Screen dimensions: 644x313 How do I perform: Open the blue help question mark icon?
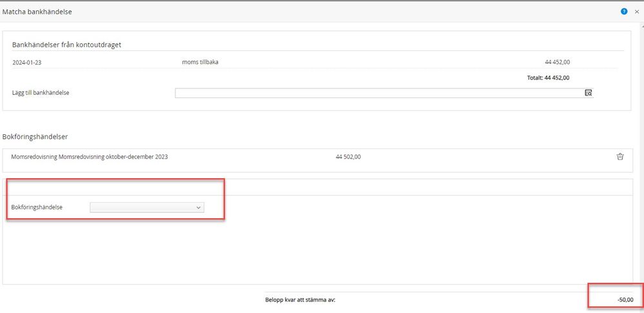[x=624, y=12]
